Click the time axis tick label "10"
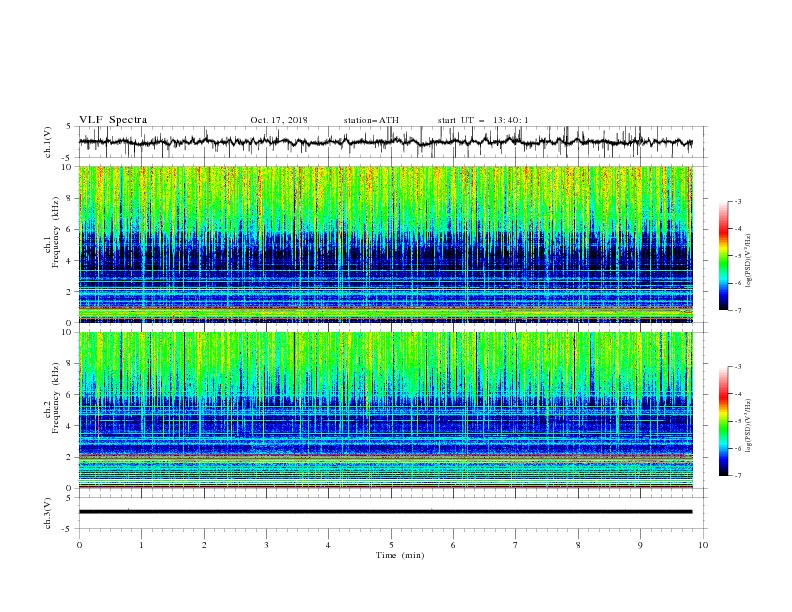792x612 pixels. pos(703,545)
